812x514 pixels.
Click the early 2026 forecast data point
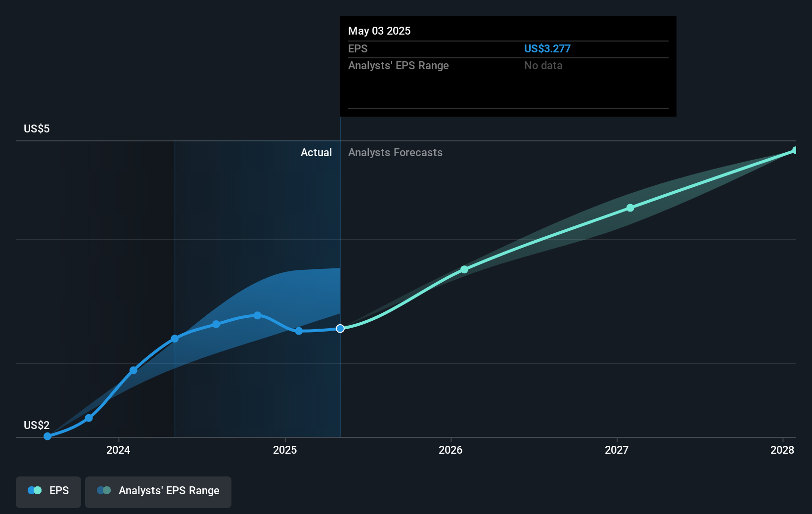pyautogui.click(x=464, y=269)
